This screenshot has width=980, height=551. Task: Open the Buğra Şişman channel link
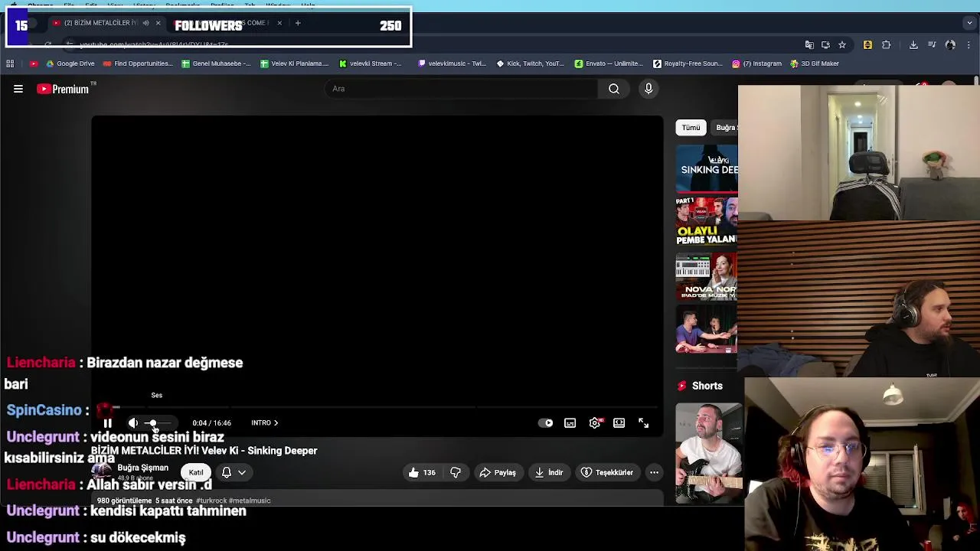(x=142, y=468)
